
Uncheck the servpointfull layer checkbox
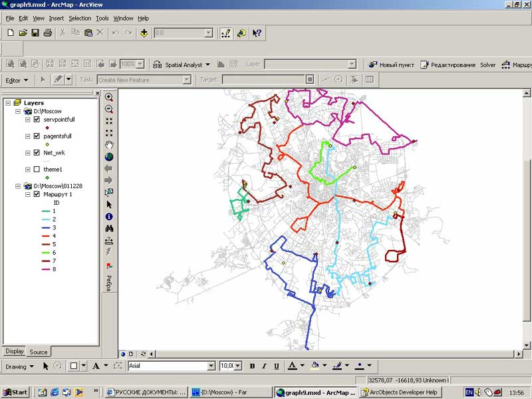coord(37,120)
